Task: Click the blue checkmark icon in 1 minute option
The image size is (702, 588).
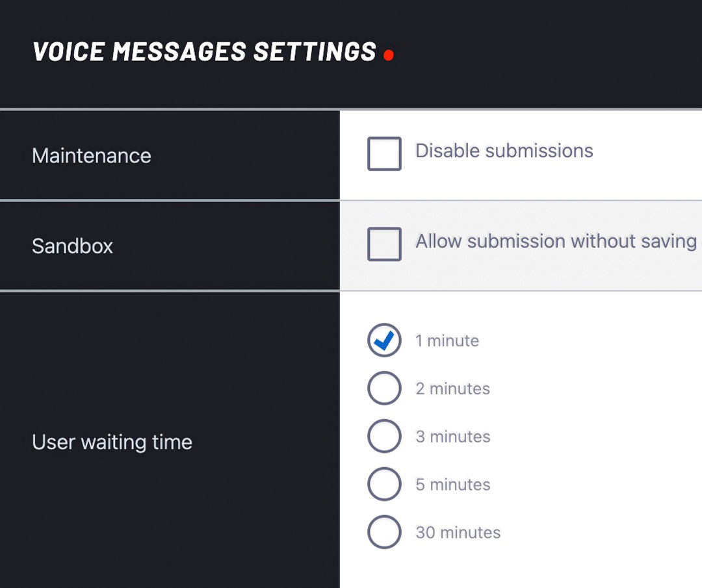Action: (x=385, y=340)
